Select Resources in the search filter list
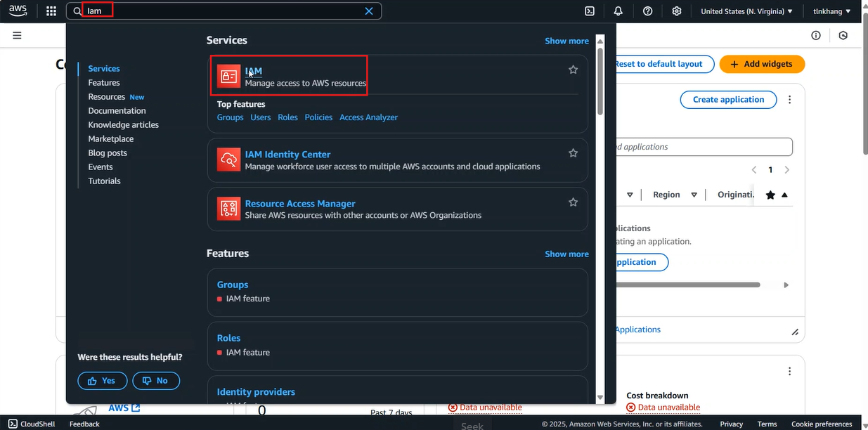 (107, 97)
